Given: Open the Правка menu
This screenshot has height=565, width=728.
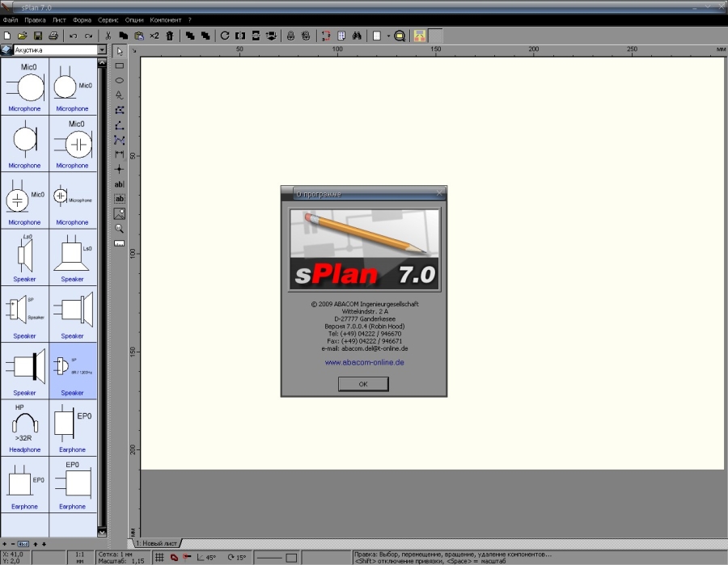Looking at the screenshot, I should (x=35, y=20).
